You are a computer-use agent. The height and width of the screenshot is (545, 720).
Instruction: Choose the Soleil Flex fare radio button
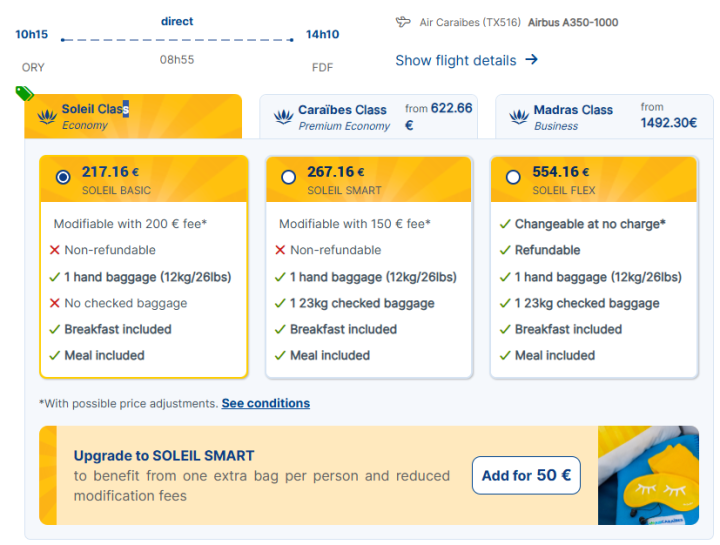click(x=513, y=177)
